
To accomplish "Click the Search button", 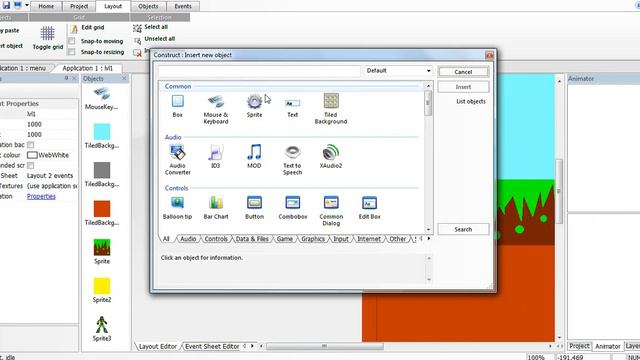I will 463,229.
